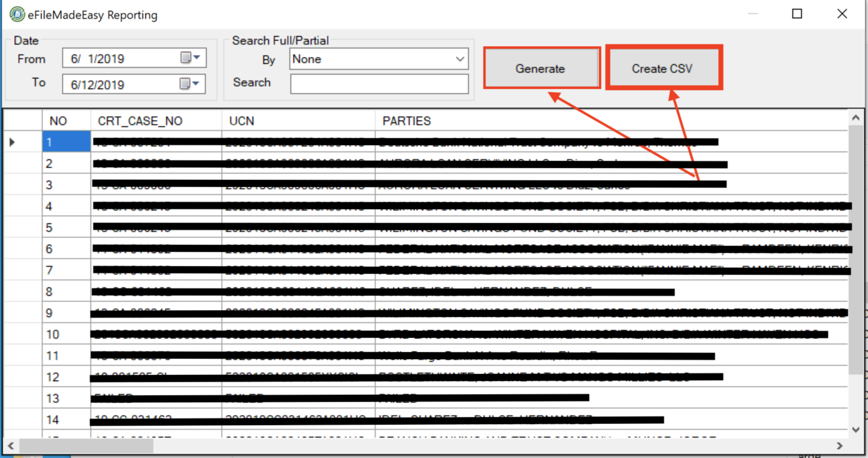The image size is (868, 458).
Task: Click the eFileMadeEasy app logo icon
Action: [17, 15]
